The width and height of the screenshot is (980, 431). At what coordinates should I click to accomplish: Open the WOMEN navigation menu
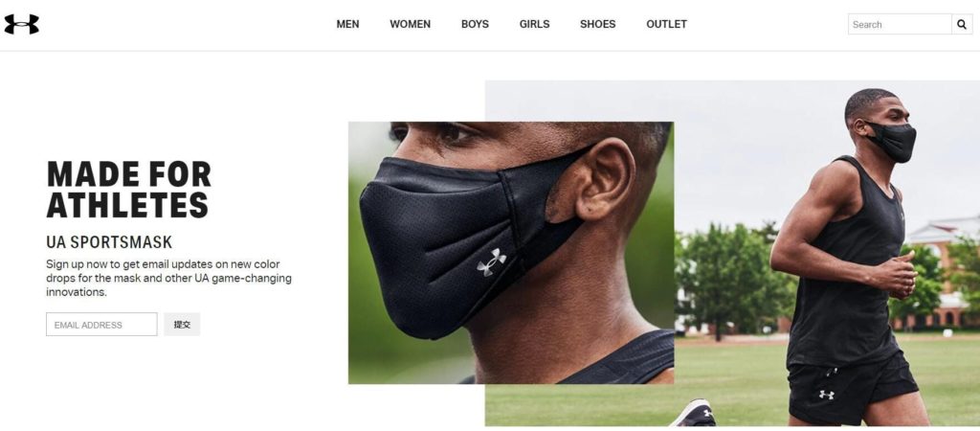(410, 24)
